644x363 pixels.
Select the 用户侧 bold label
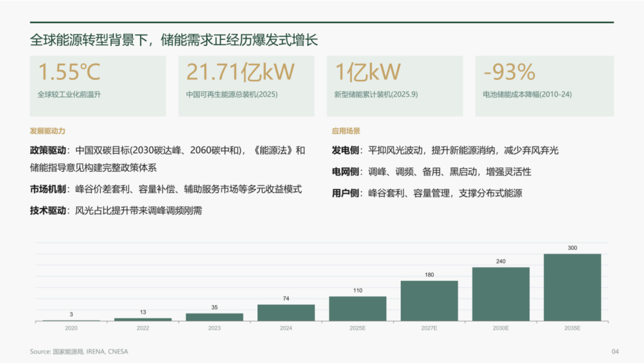point(346,193)
